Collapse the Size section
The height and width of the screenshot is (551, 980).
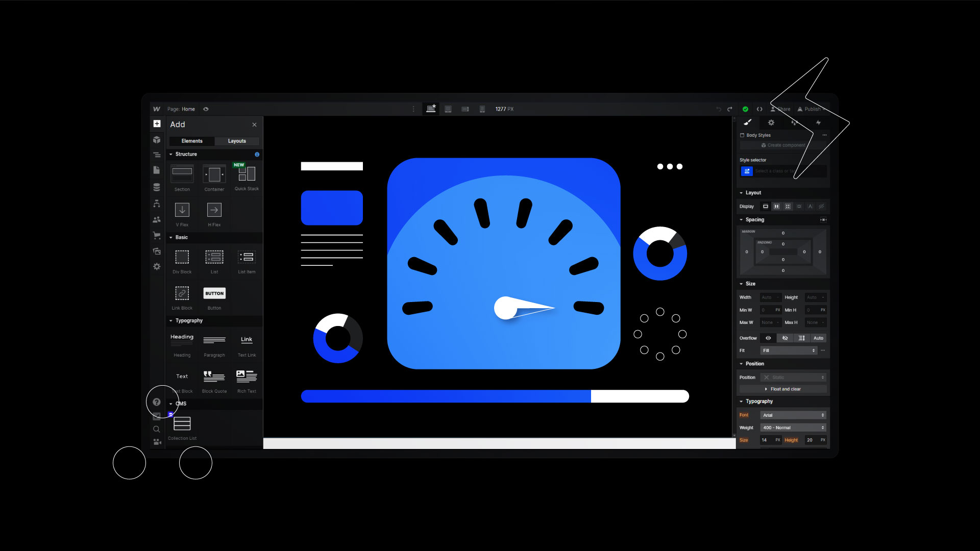(741, 284)
